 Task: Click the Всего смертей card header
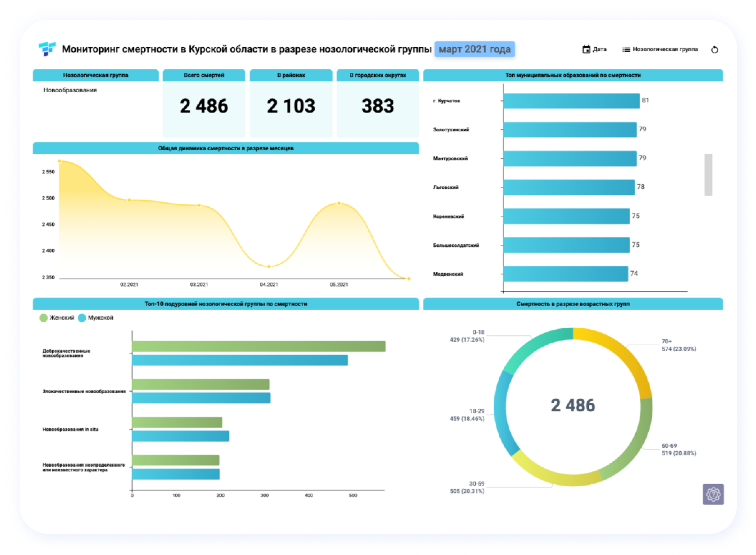(x=204, y=75)
